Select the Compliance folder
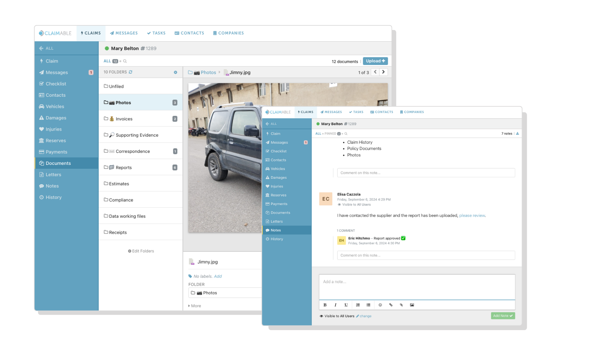The height and width of the screenshot is (364, 590). tap(141, 200)
